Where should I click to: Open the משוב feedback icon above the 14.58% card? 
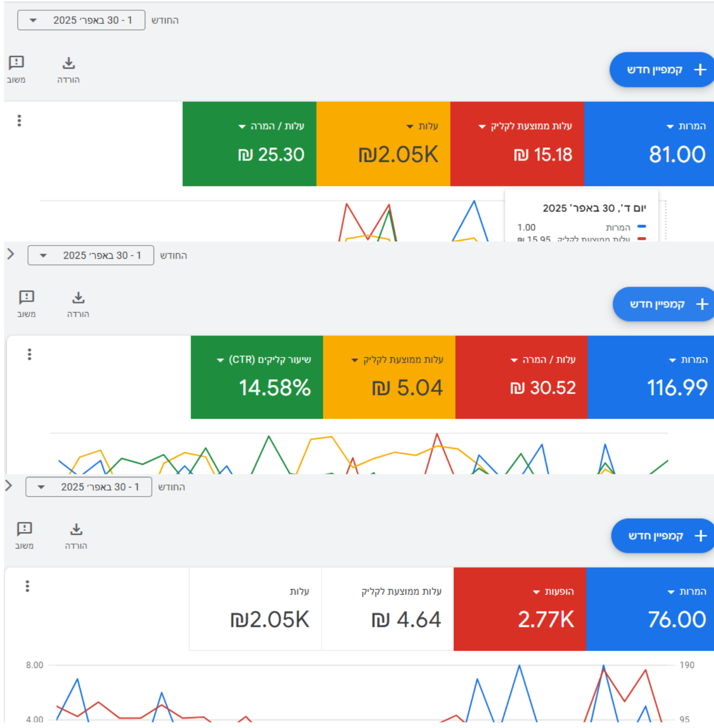point(26,297)
